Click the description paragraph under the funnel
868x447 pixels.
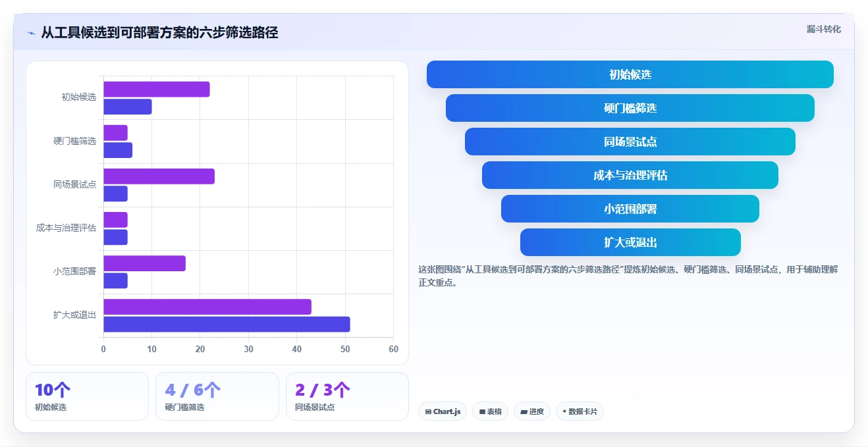point(628,276)
